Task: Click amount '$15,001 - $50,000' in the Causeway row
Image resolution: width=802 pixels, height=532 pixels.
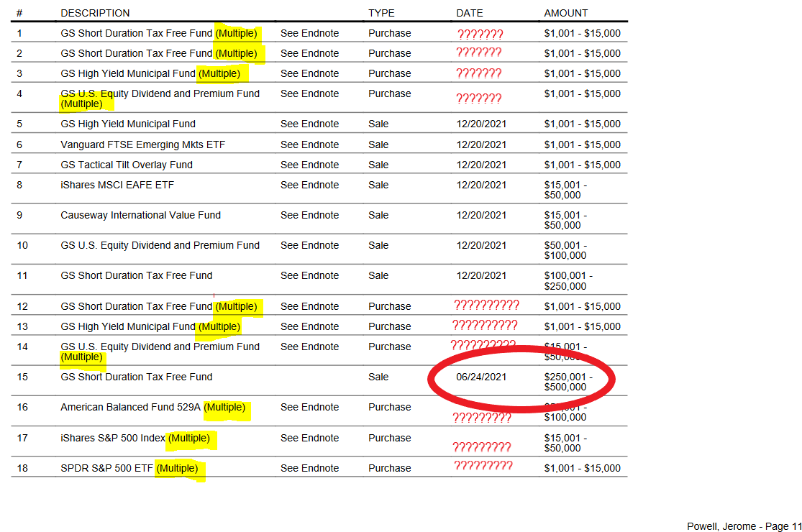Action: click(565, 220)
